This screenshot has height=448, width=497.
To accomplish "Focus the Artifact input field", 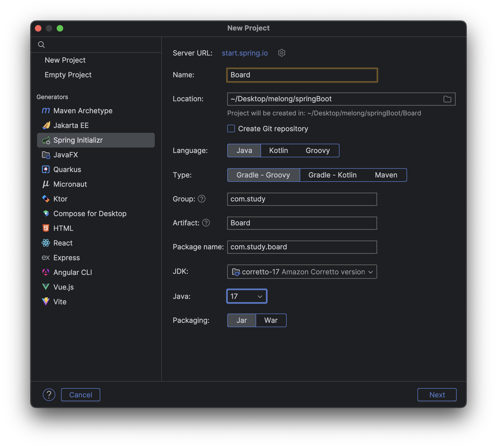I will pos(302,223).
